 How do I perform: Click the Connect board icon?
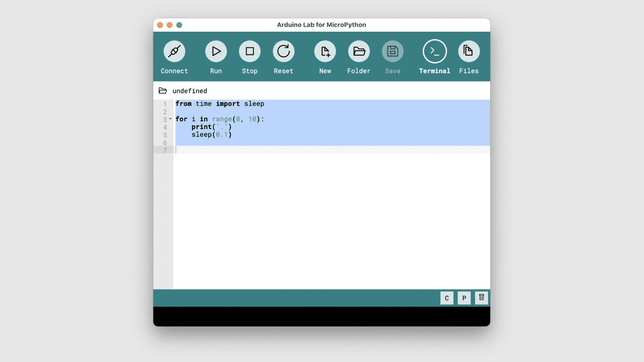(174, 51)
